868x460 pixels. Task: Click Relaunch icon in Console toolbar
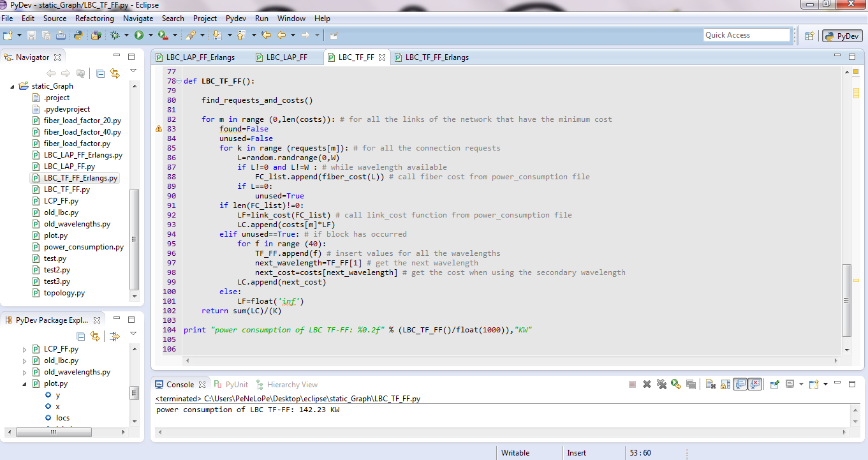676,384
